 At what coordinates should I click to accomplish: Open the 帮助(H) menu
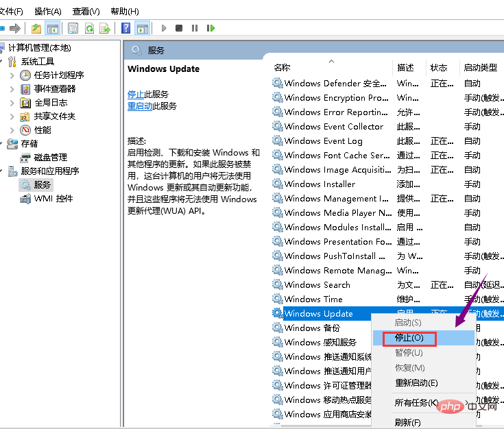point(125,12)
